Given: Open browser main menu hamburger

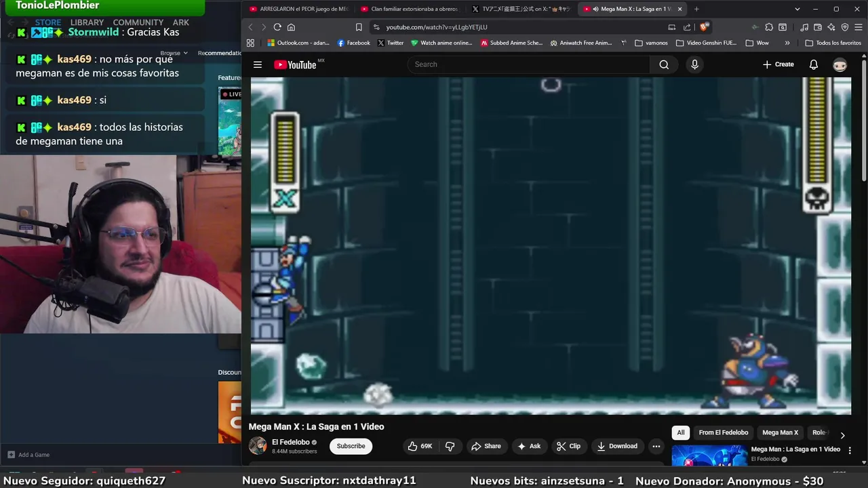Looking at the screenshot, I should point(858,27).
